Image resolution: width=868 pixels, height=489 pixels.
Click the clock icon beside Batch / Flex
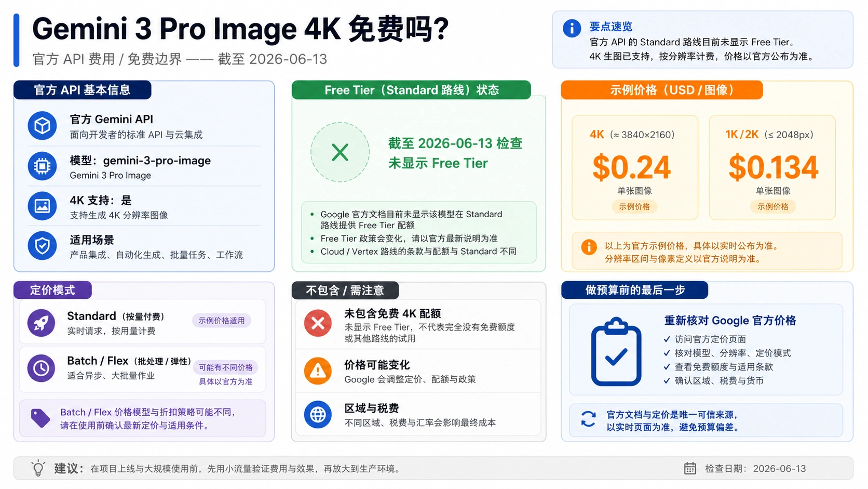point(42,368)
